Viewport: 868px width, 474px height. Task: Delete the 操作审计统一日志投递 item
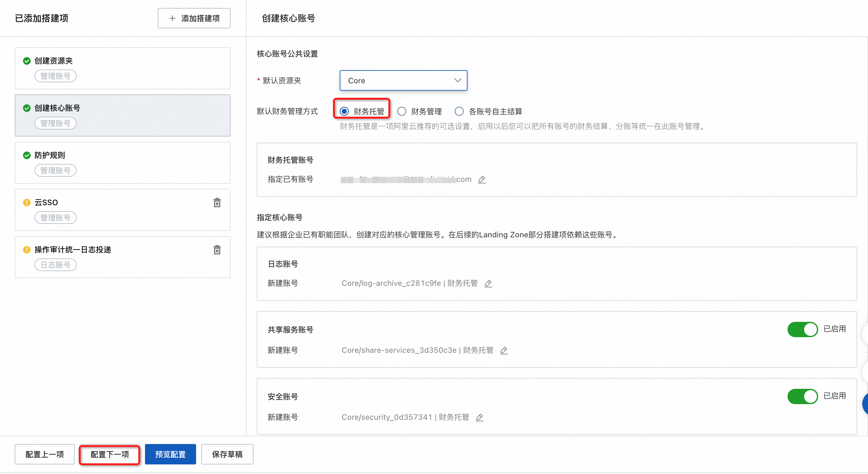tap(217, 250)
